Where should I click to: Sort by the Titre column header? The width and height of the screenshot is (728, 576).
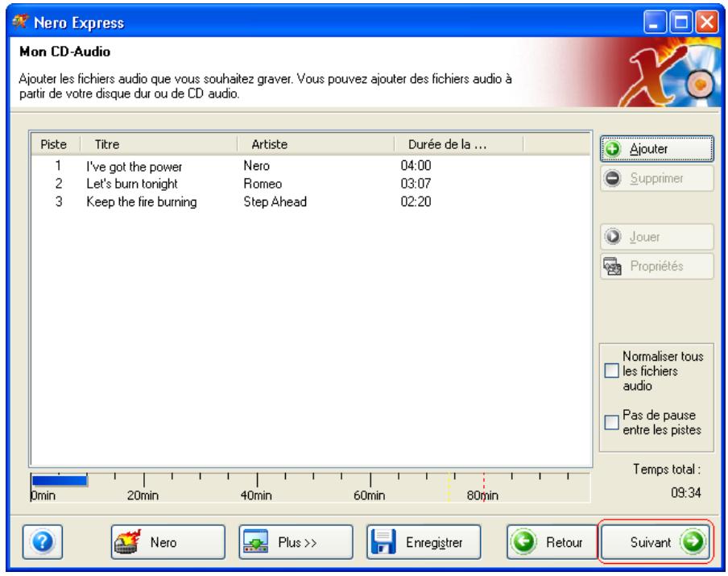(159, 144)
